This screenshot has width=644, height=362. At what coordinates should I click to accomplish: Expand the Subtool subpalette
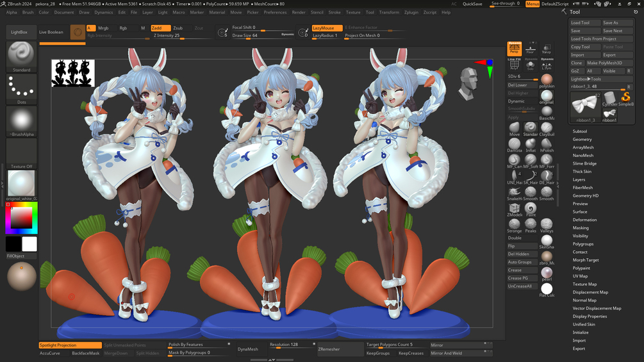pos(579,131)
